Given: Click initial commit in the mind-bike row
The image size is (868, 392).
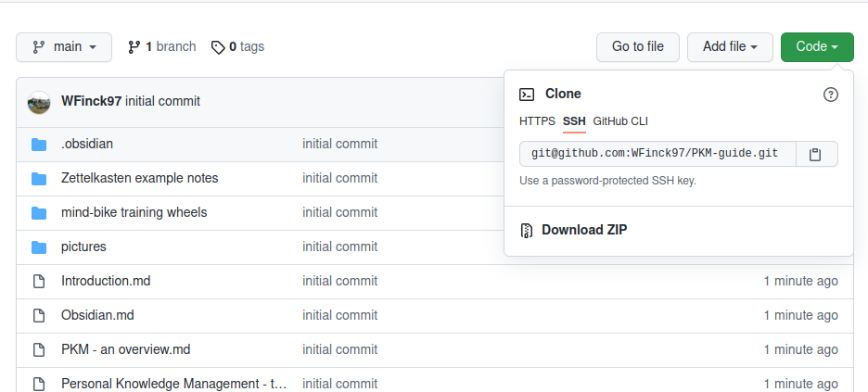Looking at the screenshot, I should coord(340,212).
